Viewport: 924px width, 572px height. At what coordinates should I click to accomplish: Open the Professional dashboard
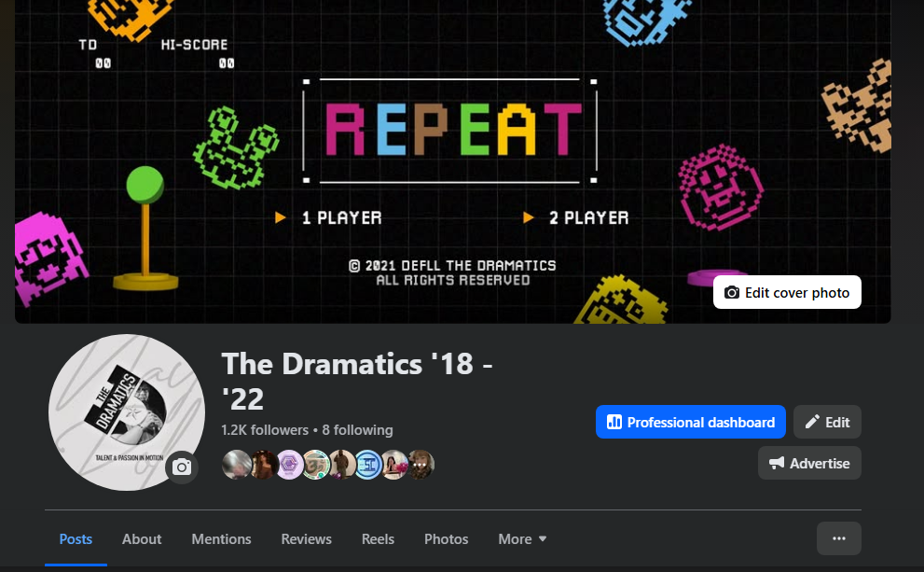coord(691,422)
